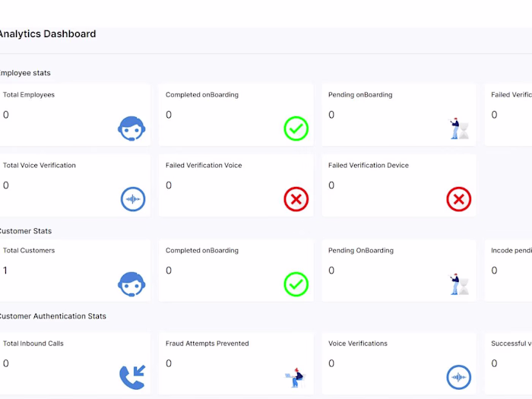The image size is (532, 399).
Task: Click the Customer Authentication Stats section label
Action: coord(53,316)
